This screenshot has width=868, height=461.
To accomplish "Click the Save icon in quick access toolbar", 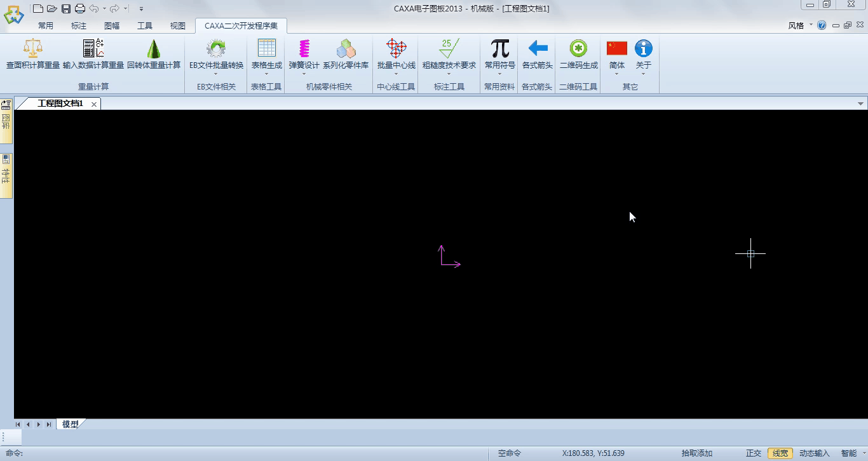I will click(x=66, y=8).
